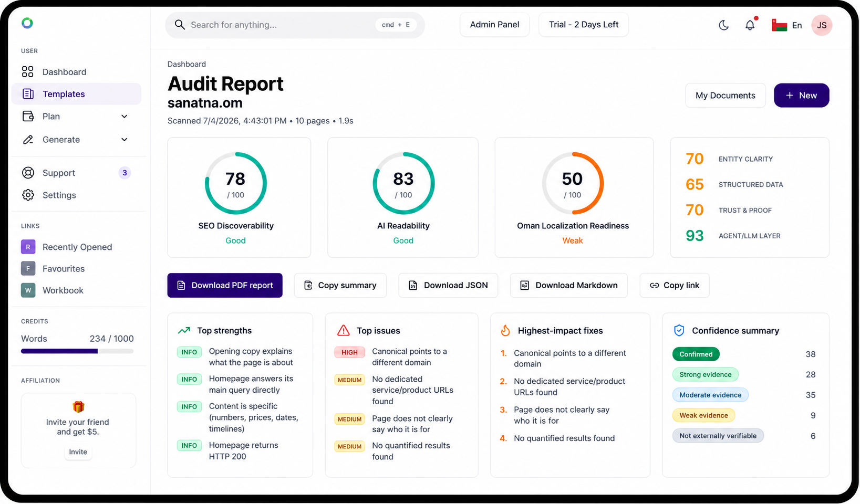Click the magnifier search icon
Screen dimensions: 860x504
[180, 25]
